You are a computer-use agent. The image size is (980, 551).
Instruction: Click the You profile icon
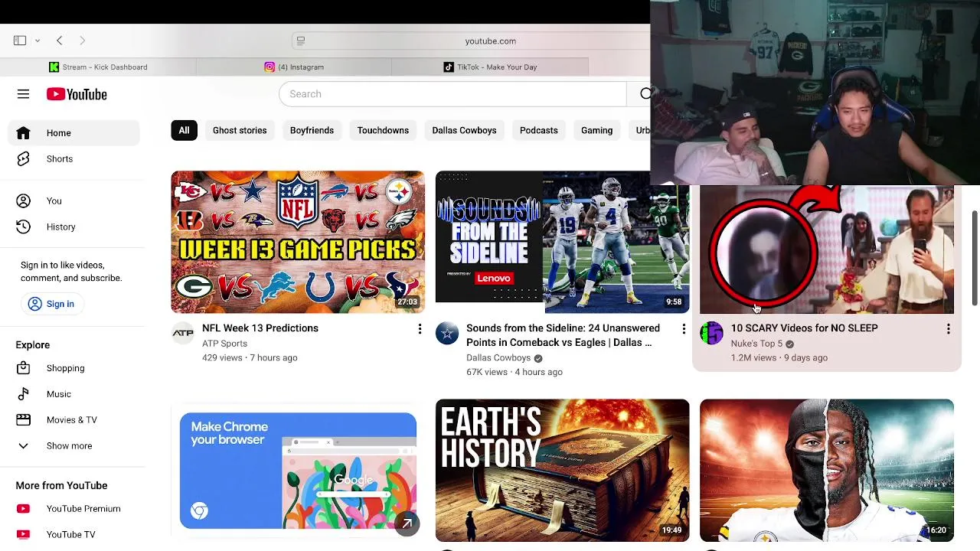pyautogui.click(x=23, y=201)
